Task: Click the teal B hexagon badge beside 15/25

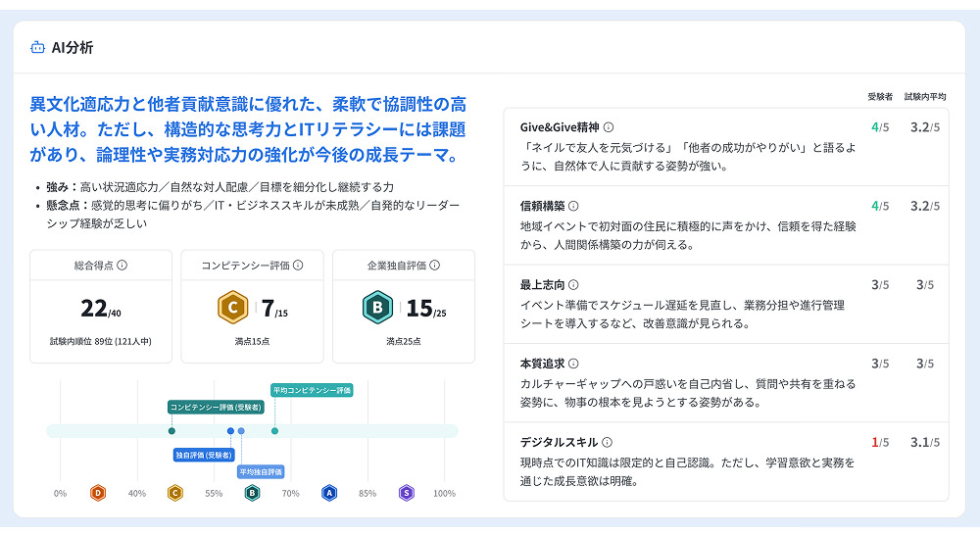Action: (x=377, y=308)
